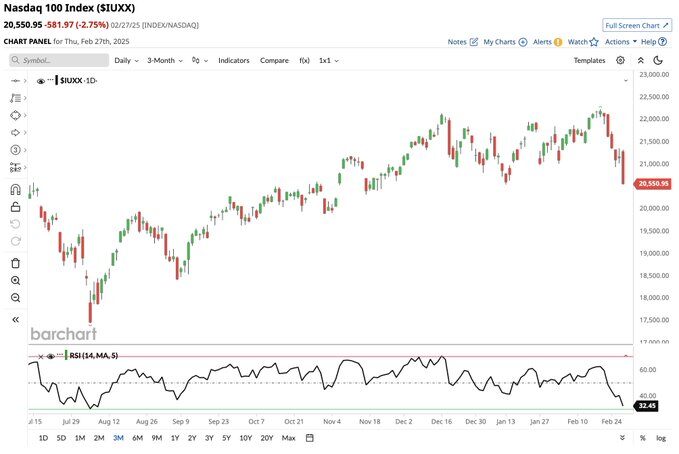Click the 32.45 RSI value label

tap(647, 406)
